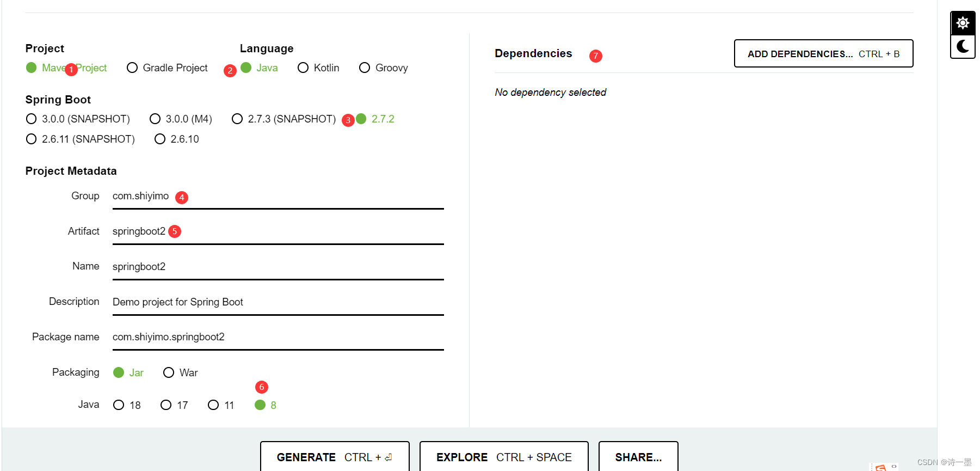Edit the Name field springboot2

[x=278, y=267]
